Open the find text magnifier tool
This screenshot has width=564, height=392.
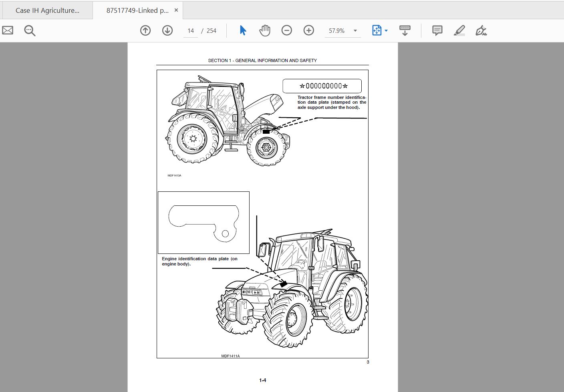click(x=30, y=30)
